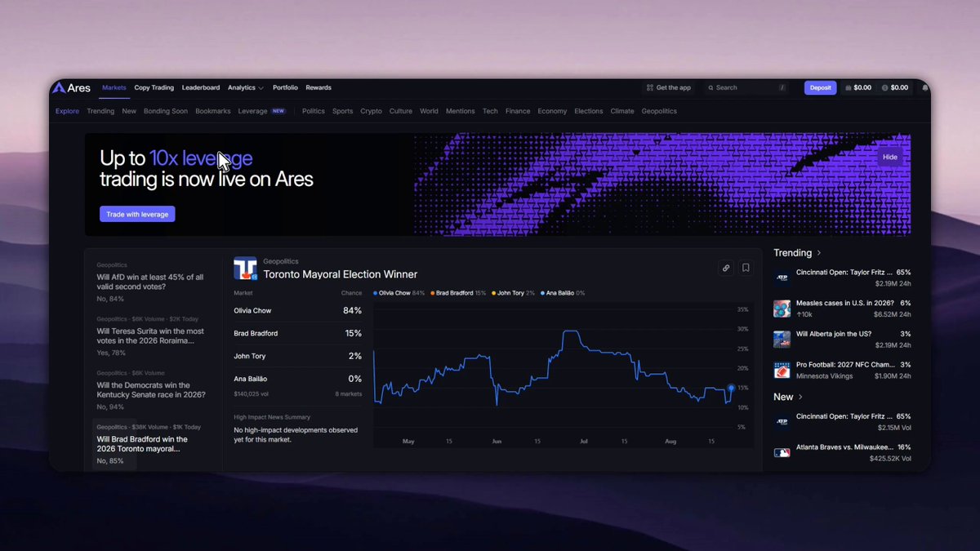Screen dimensions: 980x551
Task: Select the Bonding Soon filter
Action: [166, 111]
